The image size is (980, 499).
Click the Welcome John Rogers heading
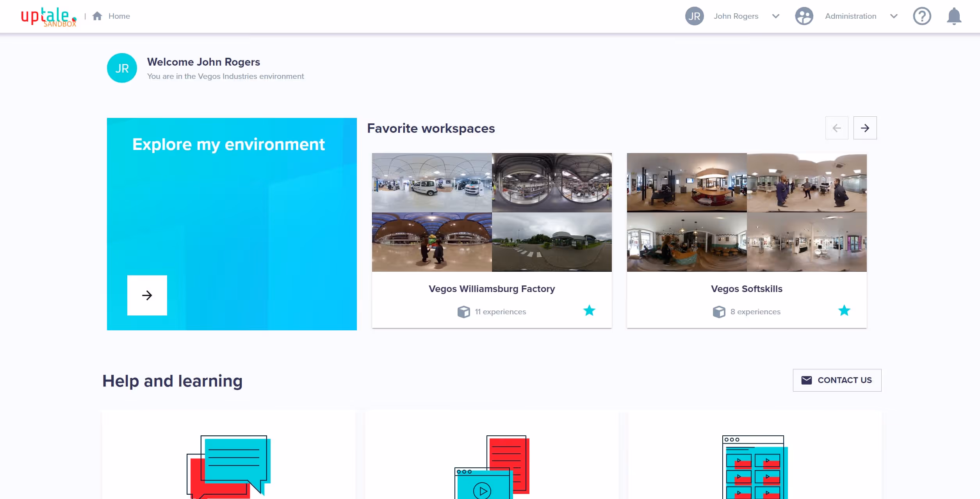(x=203, y=62)
